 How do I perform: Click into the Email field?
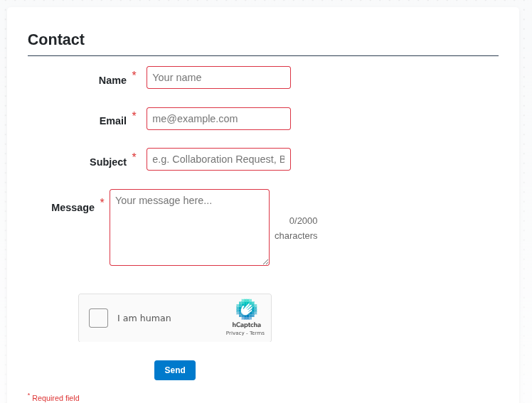[x=218, y=119]
